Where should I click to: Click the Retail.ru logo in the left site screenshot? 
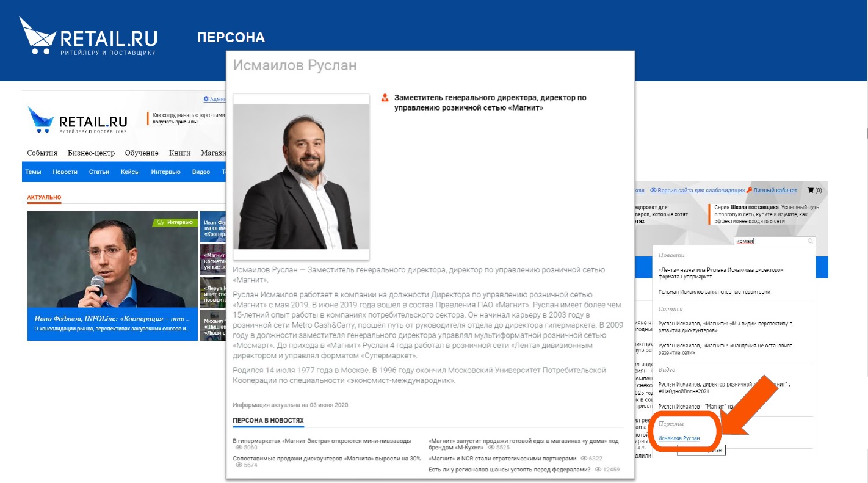click(78, 120)
